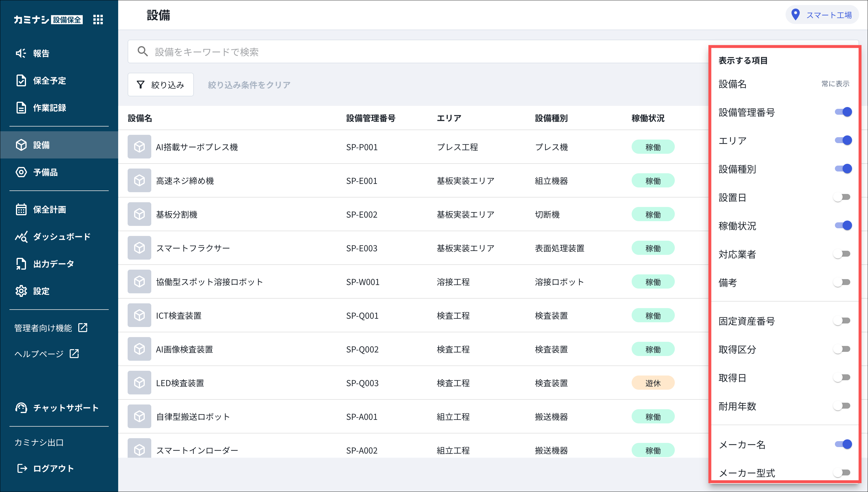Image resolution: width=868 pixels, height=492 pixels.
Task: Enable the 設置日 column toggle
Action: pos(842,197)
